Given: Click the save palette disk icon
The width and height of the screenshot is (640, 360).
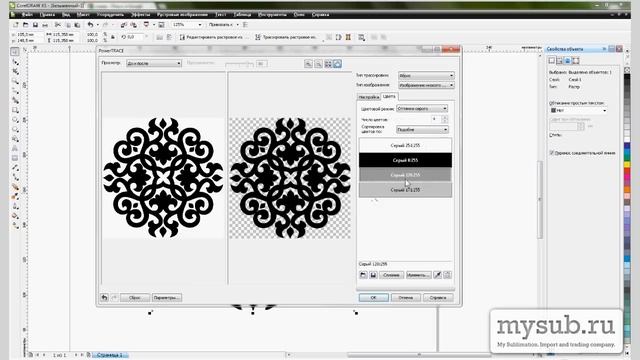Looking at the screenshot, I should [x=373, y=275].
